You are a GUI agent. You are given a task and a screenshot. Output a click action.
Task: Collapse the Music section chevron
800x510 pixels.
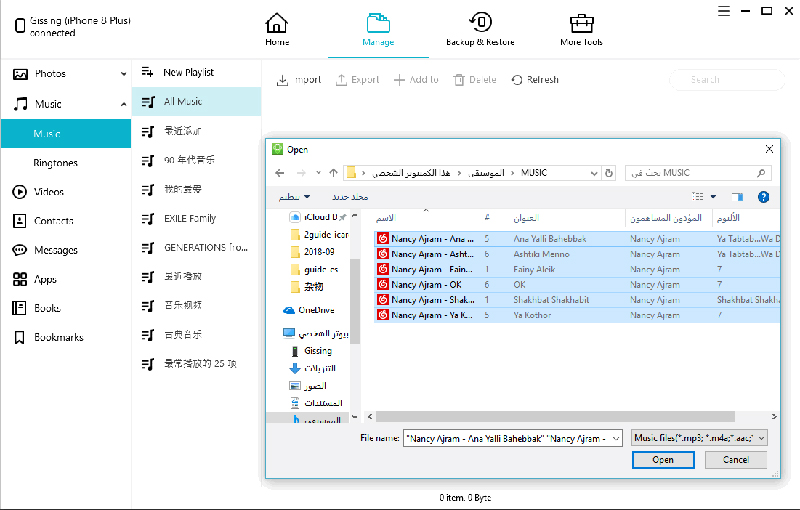(x=123, y=105)
